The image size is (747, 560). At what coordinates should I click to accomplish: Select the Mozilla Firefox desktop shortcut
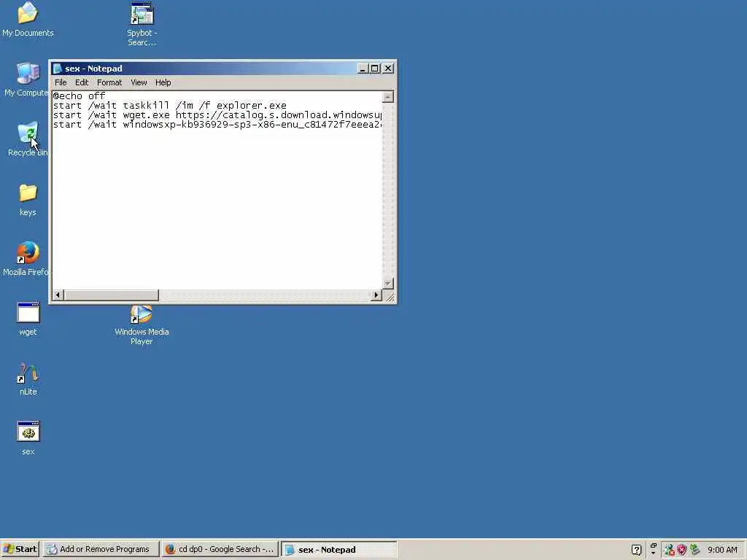point(27,259)
